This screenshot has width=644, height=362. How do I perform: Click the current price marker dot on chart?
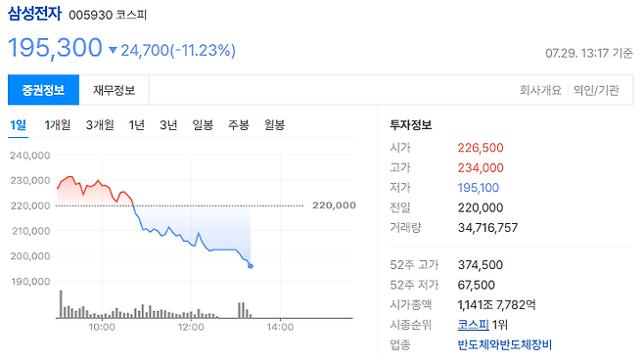[x=251, y=266]
